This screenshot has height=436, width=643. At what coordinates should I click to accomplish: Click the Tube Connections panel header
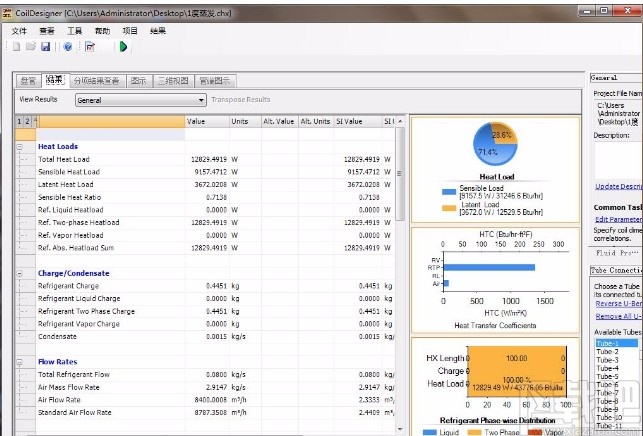(616, 270)
